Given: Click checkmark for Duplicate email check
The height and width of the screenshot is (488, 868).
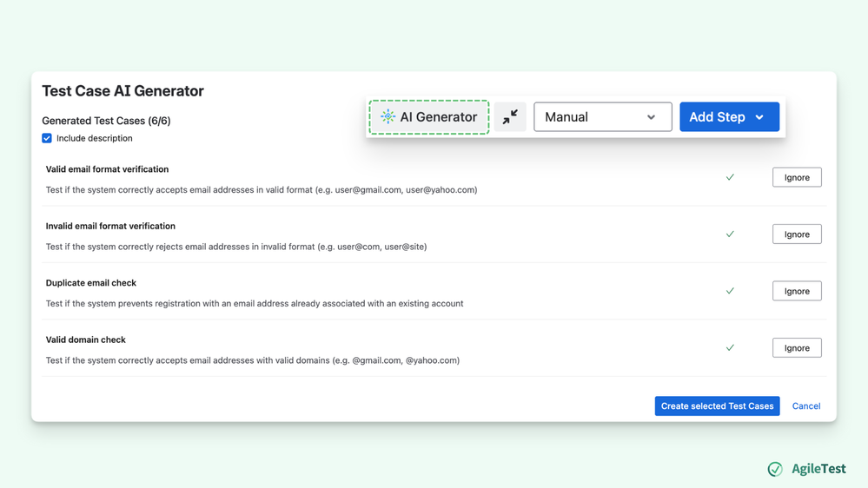Looking at the screenshot, I should pos(730,291).
